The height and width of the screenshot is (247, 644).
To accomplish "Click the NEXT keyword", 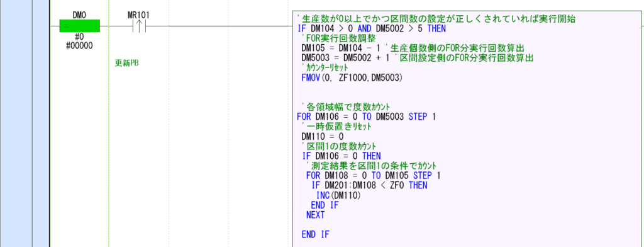I will point(316,215).
